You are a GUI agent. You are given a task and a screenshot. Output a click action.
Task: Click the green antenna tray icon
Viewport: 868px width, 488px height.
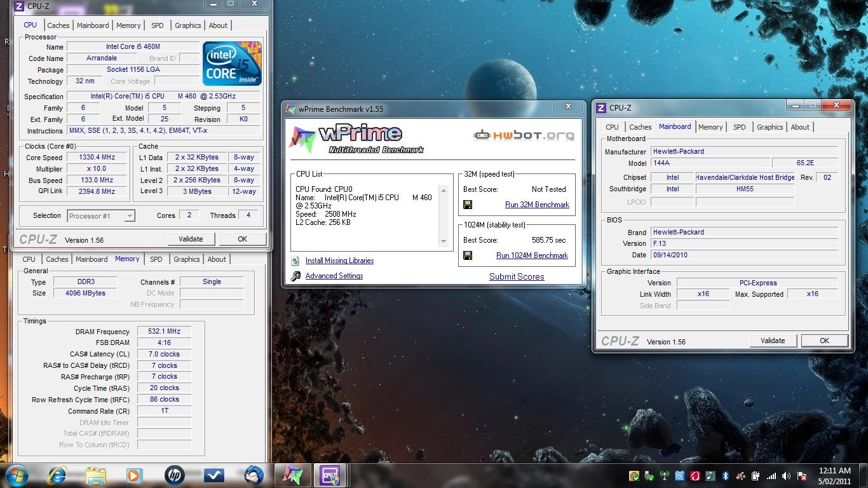coord(665,476)
